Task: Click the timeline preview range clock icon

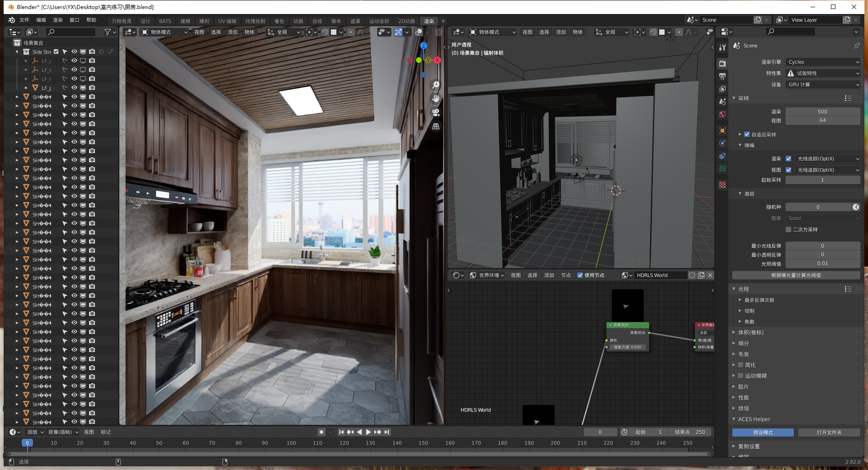Action: (624, 432)
